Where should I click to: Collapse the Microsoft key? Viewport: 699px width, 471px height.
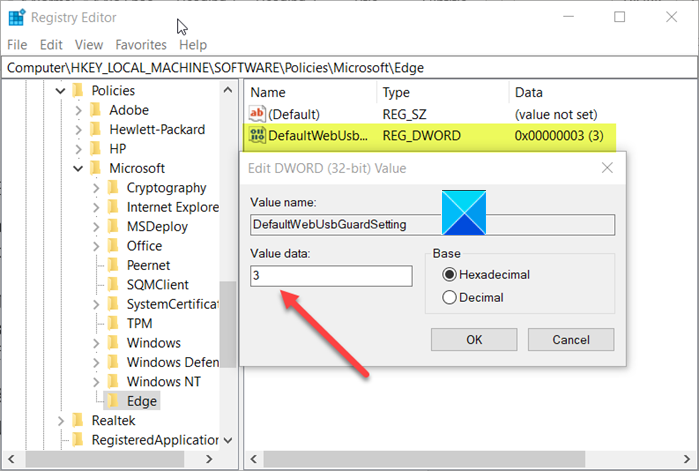(78, 168)
